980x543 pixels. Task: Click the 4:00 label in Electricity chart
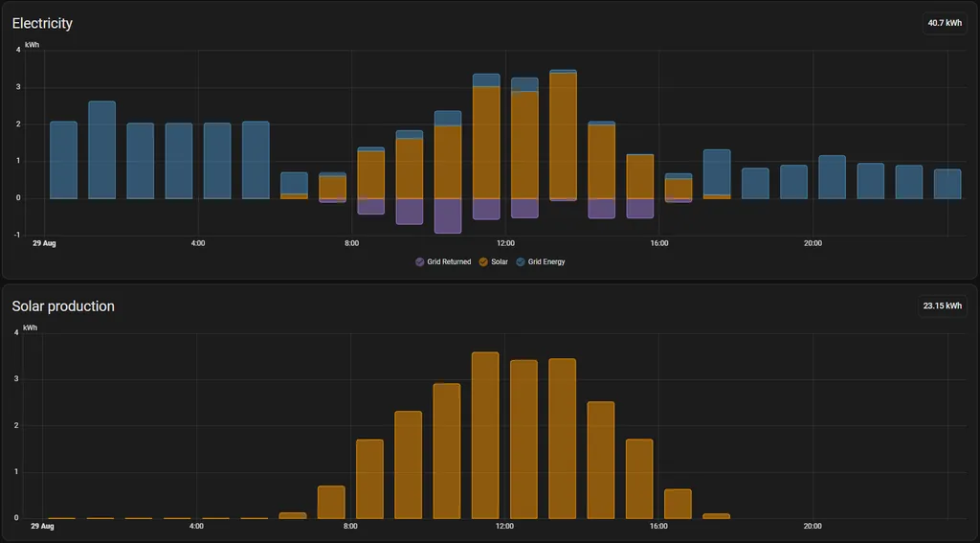(198, 243)
